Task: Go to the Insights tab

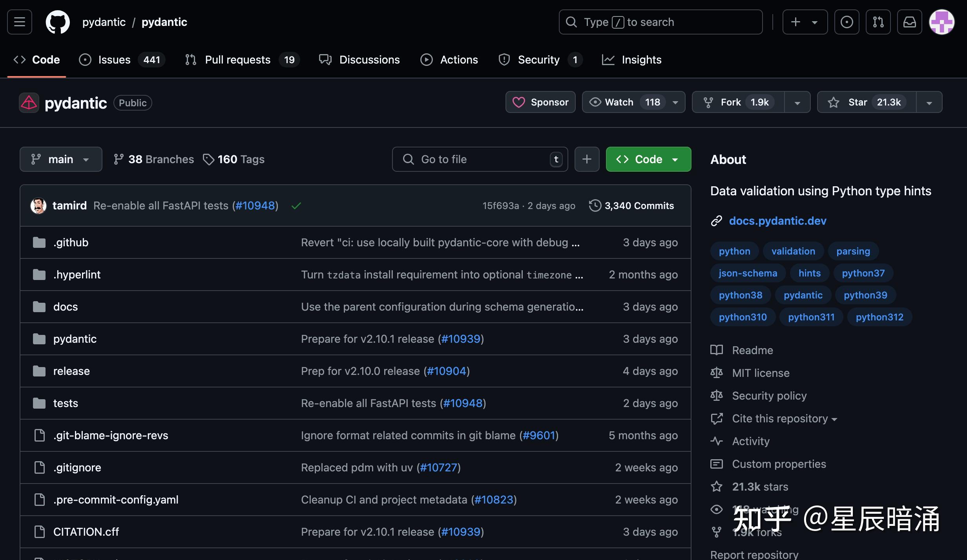Action: [x=641, y=60]
